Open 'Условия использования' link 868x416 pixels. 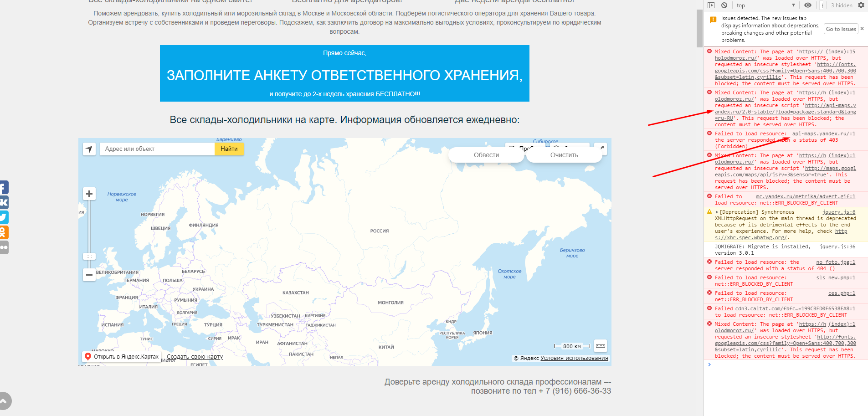click(x=574, y=358)
